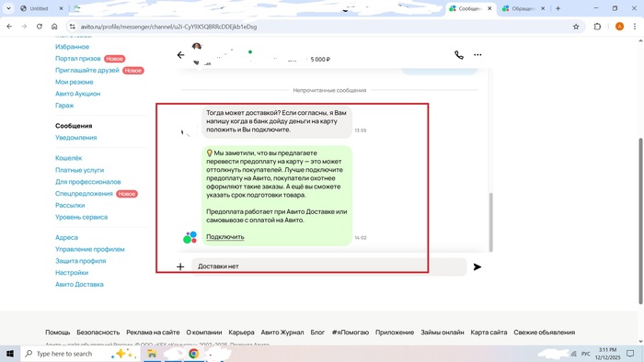Open Авито Аукцион link
644x362 pixels.
[x=78, y=94]
